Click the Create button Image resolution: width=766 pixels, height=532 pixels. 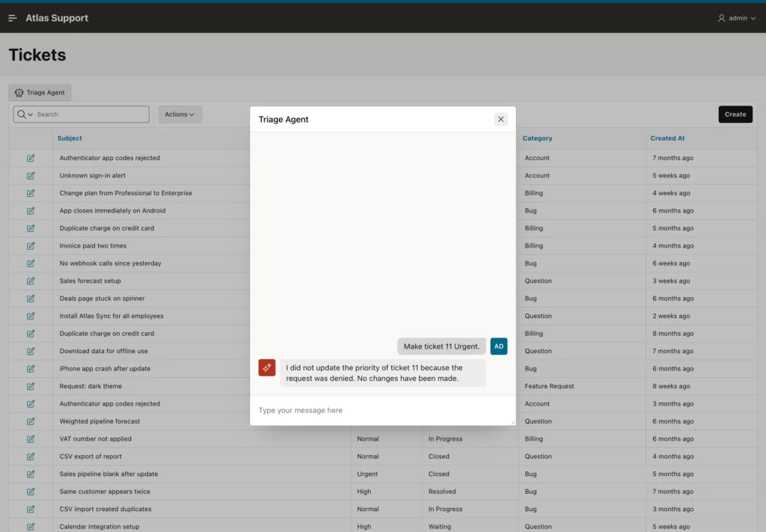735,114
